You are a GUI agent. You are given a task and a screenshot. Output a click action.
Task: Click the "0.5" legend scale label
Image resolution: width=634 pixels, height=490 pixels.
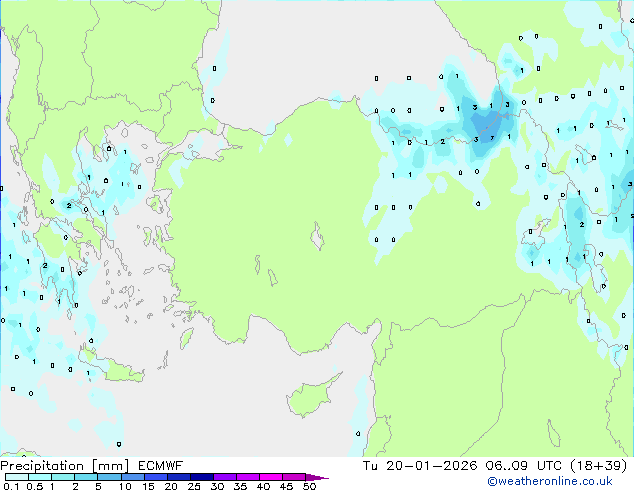(x=34, y=486)
